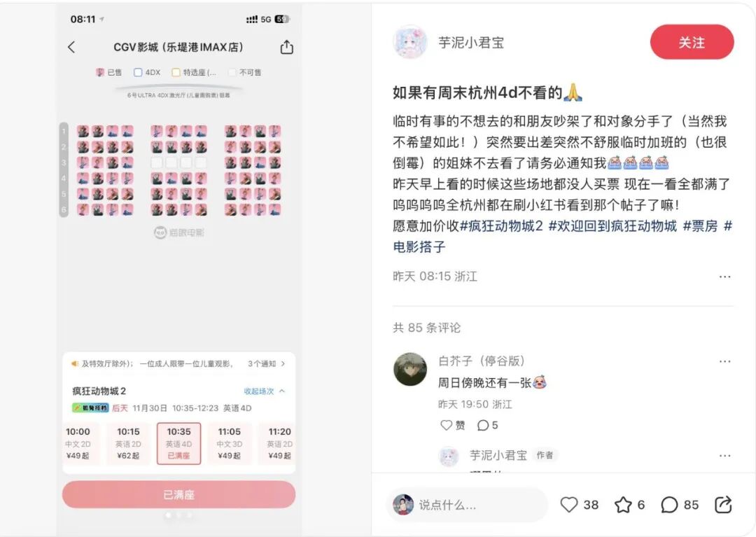The height and width of the screenshot is (537, 756).
Task: Choose the 10:15 英语2D ¥62 showtime
Action: pyautogui.click(x=128, y=443)
